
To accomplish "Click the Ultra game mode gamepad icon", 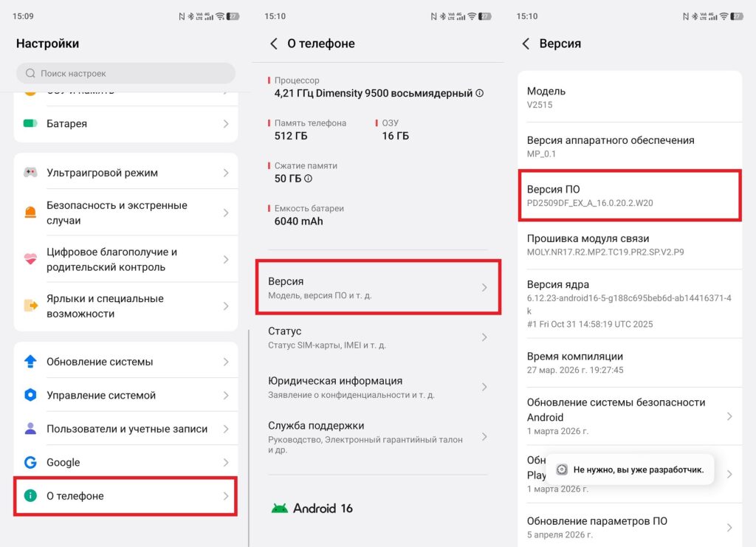I will [x=30, y=173].
